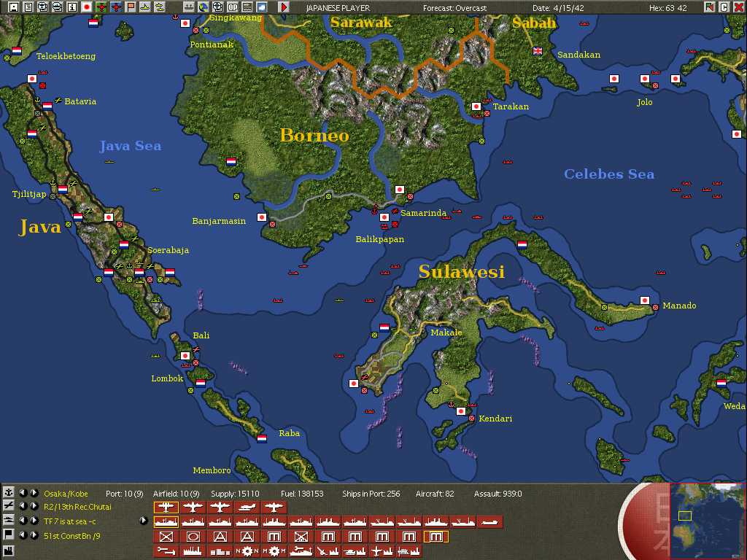The image size is (747, 560).
Task: Select the British flag base at Sandakan
Action: [538, 51]
